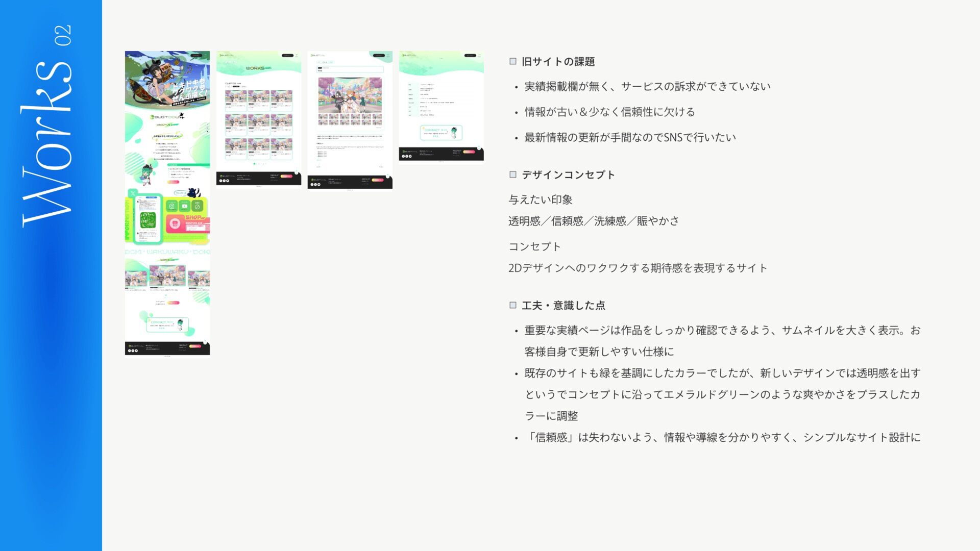Click the X logo tab above INFORMATION panel
The image size is (980, 551).
pyautogui.click(x=133, y=193)
